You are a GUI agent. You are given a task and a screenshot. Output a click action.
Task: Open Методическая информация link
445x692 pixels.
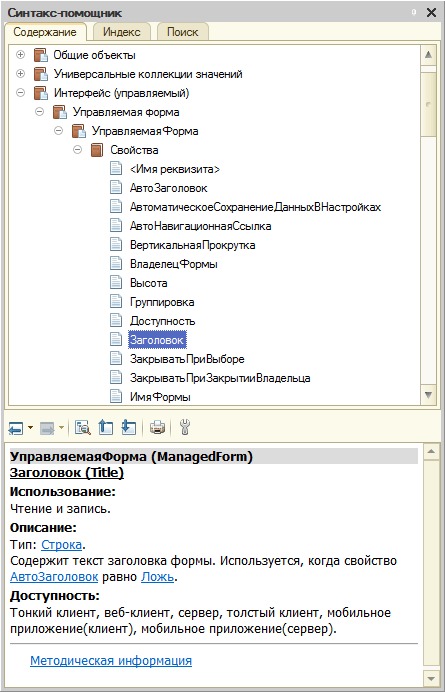pyautogui.click(x=111, y=660)
